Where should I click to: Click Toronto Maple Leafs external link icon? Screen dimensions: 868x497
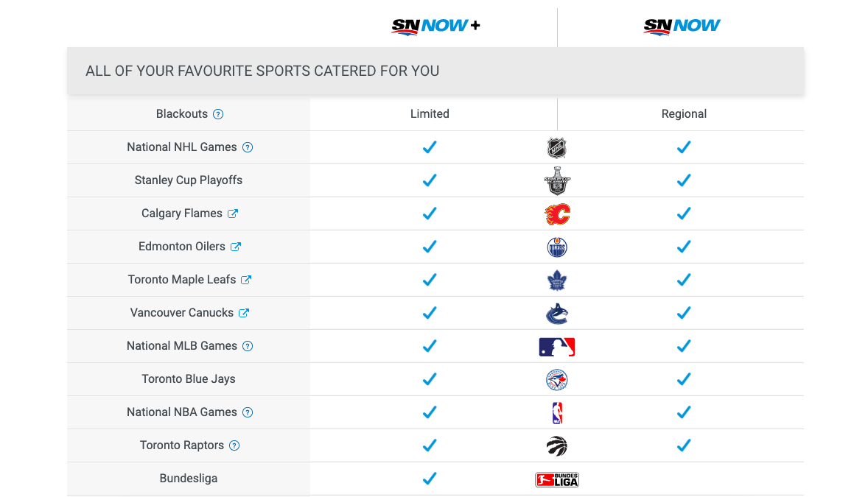pyautogui.click(x=246, y=280)
